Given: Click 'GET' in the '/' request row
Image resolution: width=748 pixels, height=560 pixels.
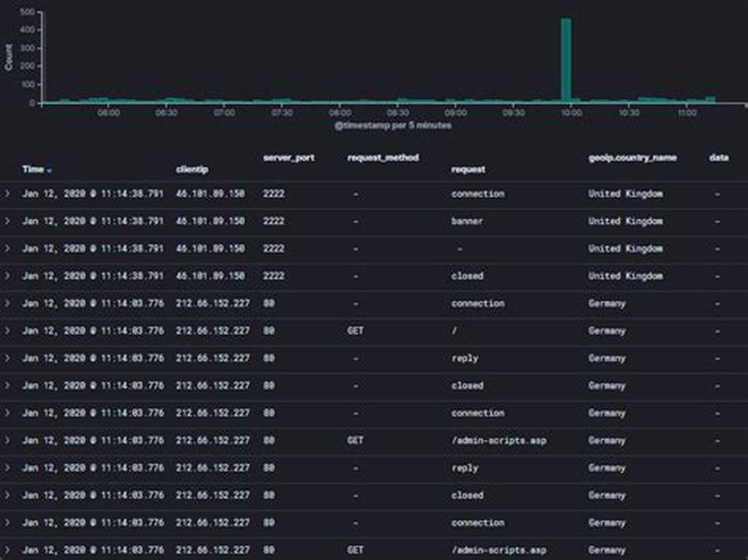Looking at the screenshot, I should pyautogui.click(x=355, y=330).
